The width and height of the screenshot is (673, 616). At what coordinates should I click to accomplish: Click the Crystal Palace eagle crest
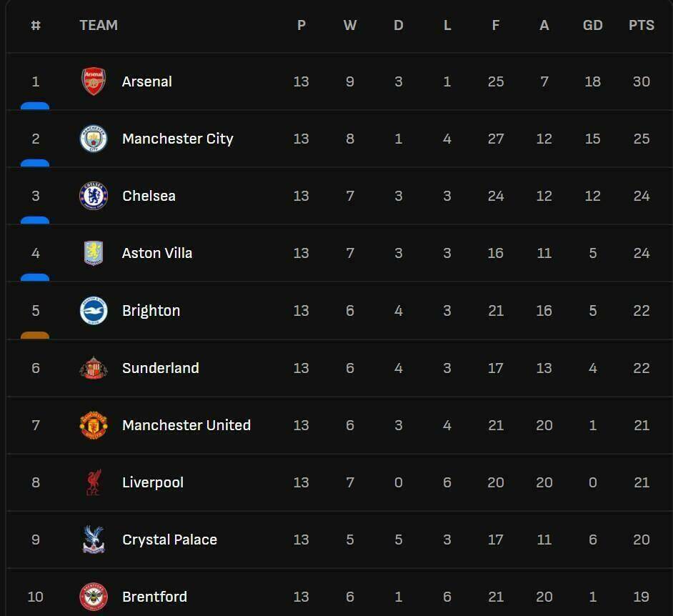coord(94,540)
